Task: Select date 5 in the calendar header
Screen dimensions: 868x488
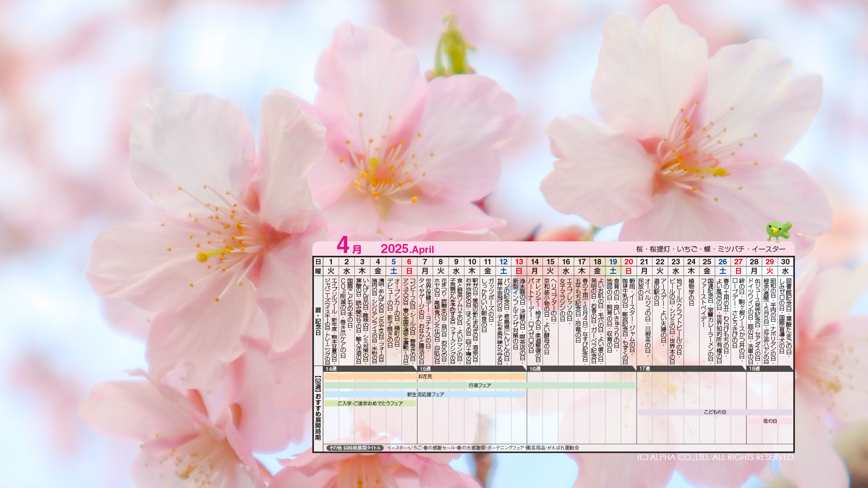Action: click(393, 262)
